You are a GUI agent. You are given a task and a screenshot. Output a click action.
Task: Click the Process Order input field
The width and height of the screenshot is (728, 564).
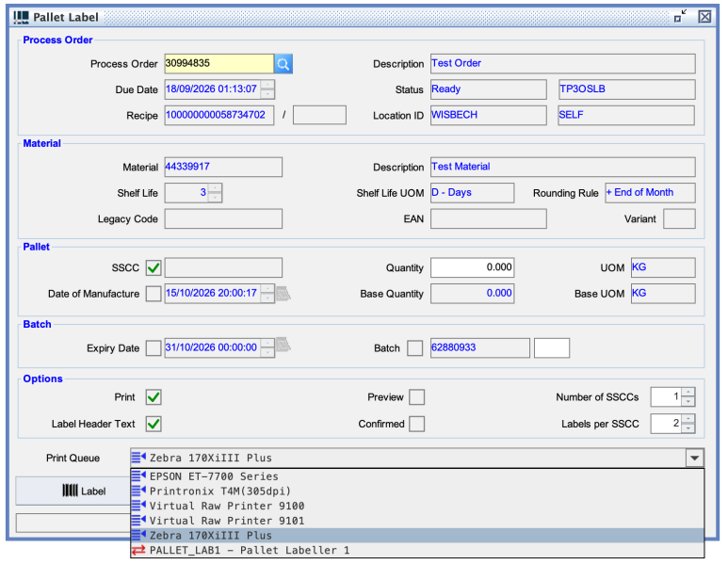219,64
